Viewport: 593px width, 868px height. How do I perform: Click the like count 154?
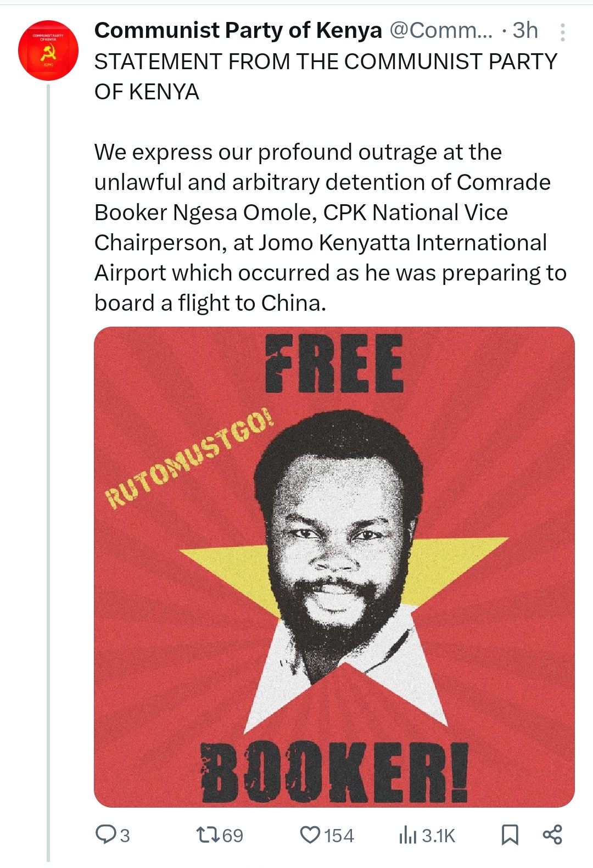[339, 836]
